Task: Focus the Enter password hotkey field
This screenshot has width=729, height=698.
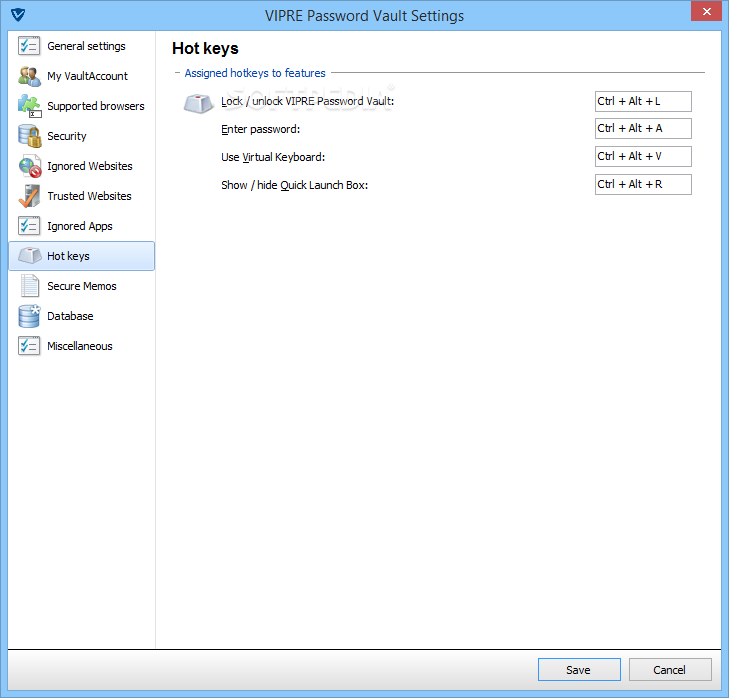Action: tap(643, 128)
